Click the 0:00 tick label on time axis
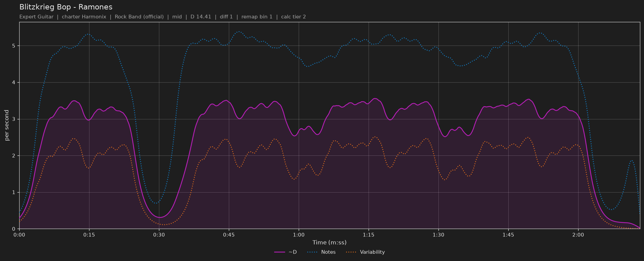 point(19,235)
